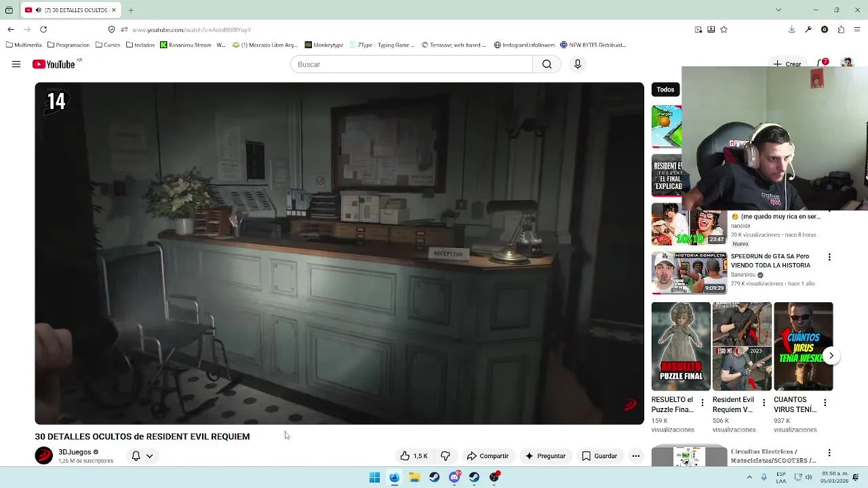
Task: Open OBS Studio from the taskbar
Action: click(494, 477)
